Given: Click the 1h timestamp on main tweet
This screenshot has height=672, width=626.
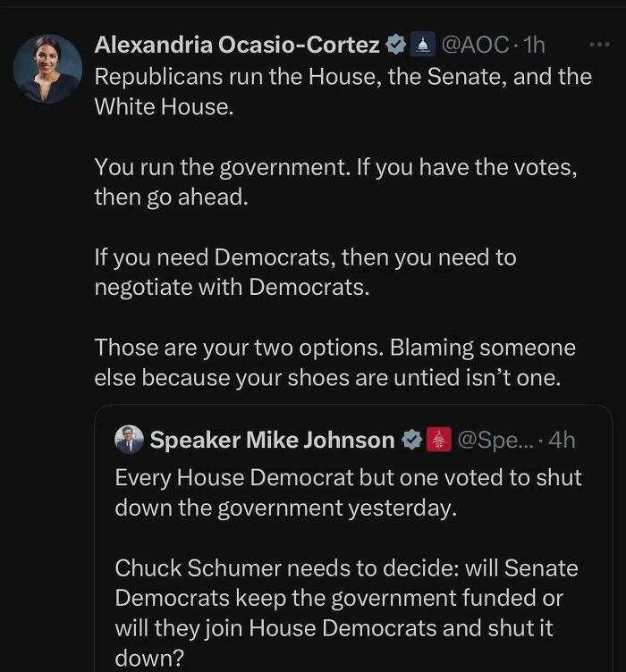Looking at the screenshot, I should click(x=535, y=45).
